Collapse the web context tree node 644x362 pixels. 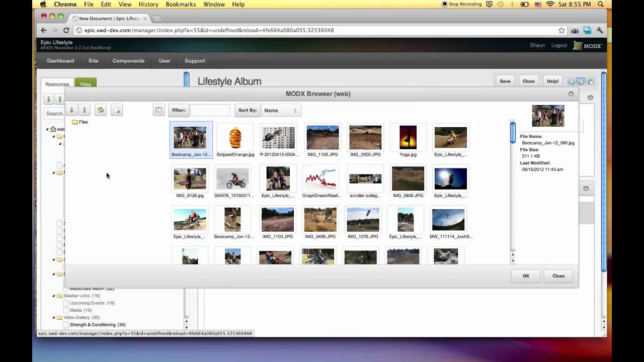click(48, 129)
